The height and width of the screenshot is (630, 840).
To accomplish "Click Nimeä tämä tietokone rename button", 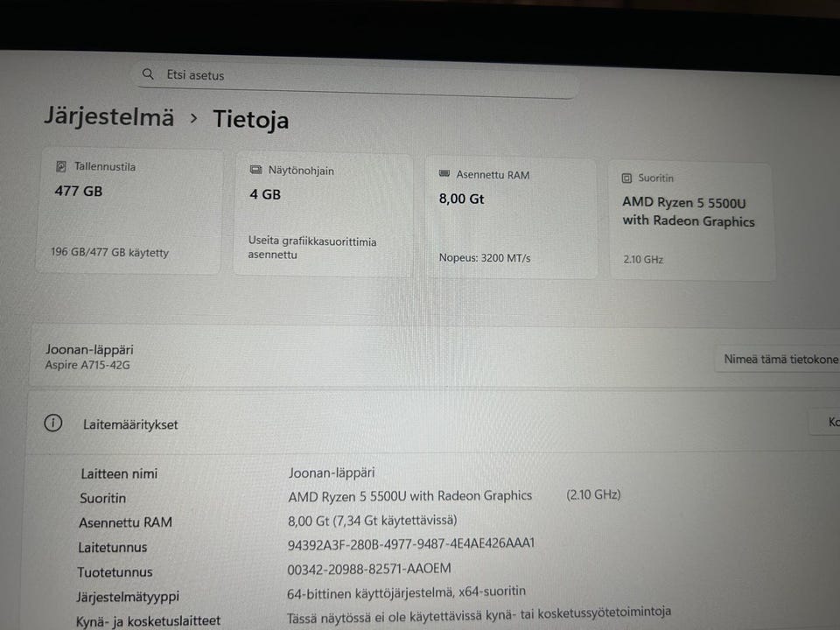I will click(x=780, y=359).
